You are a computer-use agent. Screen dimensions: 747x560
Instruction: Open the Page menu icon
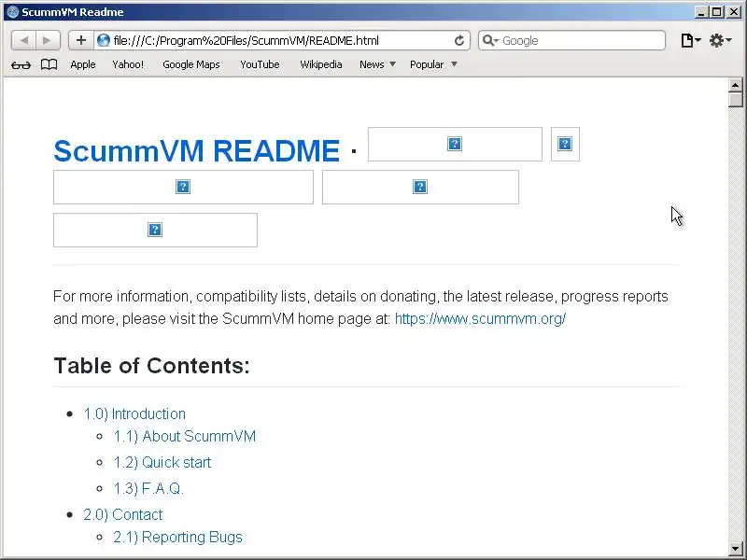point(691,40)
